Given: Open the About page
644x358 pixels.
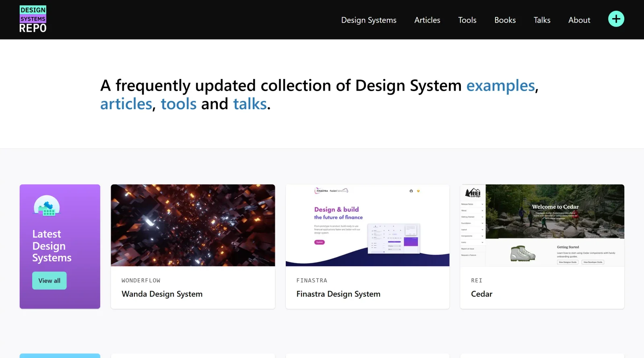Looking at the screenshot, I should [x=579, y=20].
